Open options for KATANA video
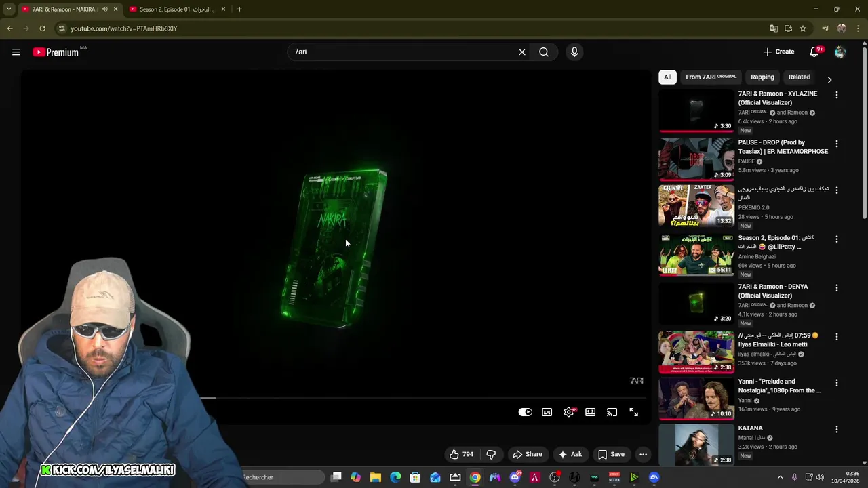The height and width of the screenshot is (488, 868). 837,430
